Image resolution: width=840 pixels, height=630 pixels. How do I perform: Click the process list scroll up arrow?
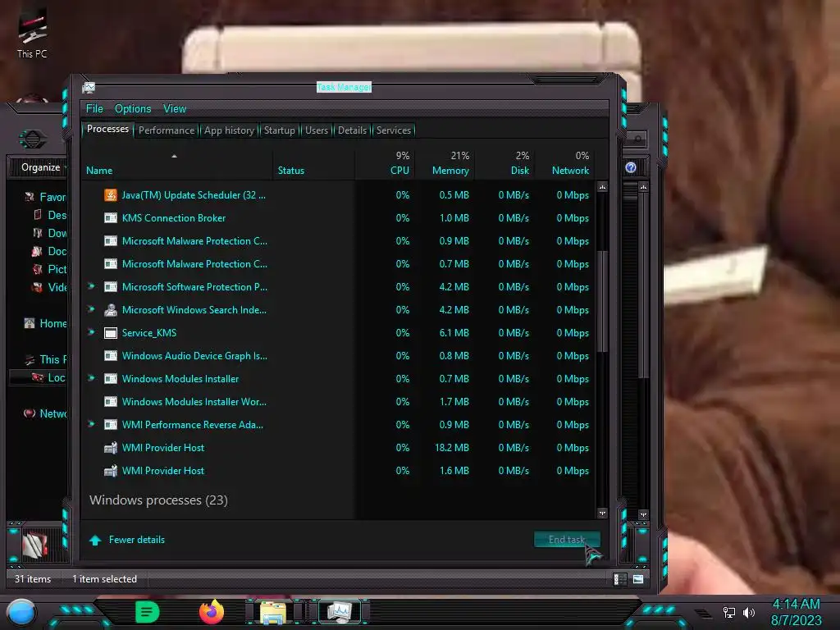click(603, 187)
